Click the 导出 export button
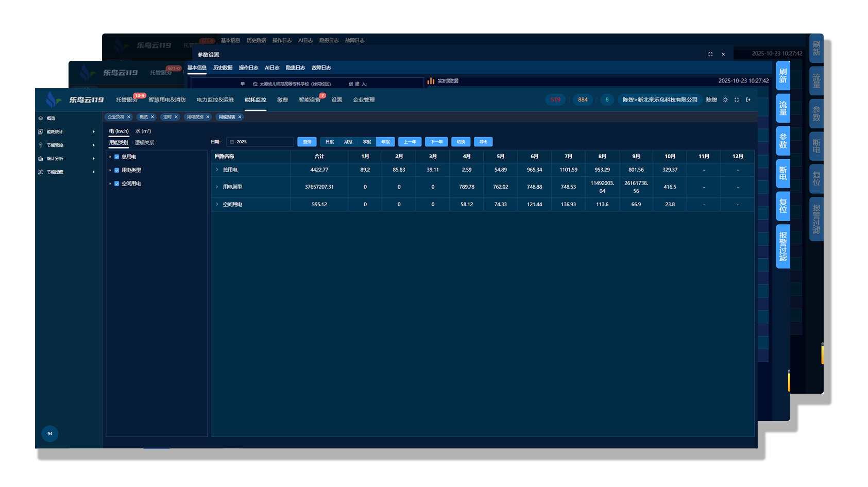Image resolution: width=868 pixels, height=487 pixels. [x=483, y=142]
